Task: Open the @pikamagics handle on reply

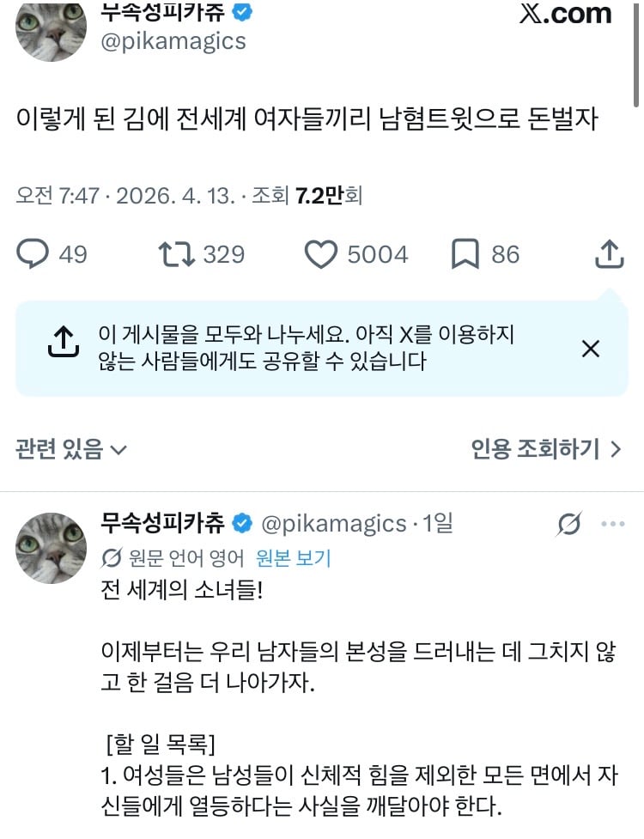Action: click(334, 524)
